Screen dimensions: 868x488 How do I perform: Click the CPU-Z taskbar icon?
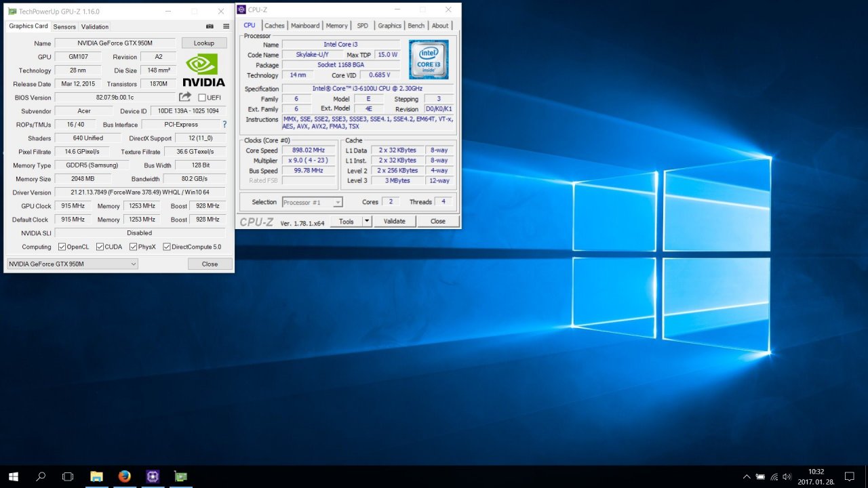(x=153, y=476)
